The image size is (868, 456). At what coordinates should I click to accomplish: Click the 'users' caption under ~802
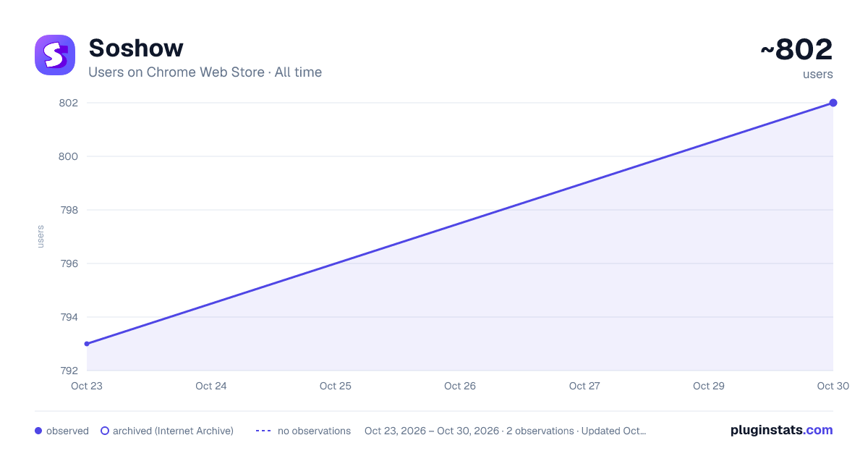[x=818, y=75]
